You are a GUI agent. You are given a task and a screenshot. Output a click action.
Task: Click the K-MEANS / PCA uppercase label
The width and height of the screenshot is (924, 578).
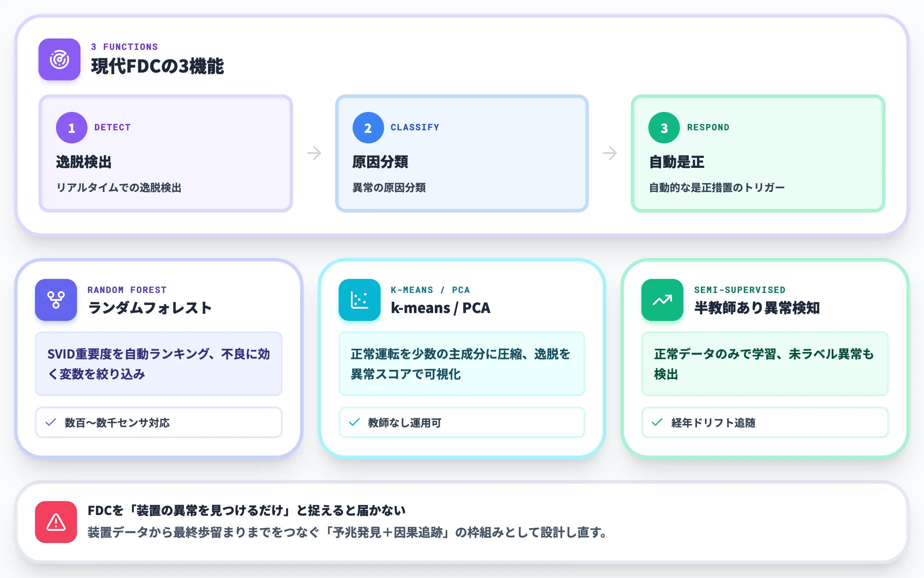click(x=430, y=290)
